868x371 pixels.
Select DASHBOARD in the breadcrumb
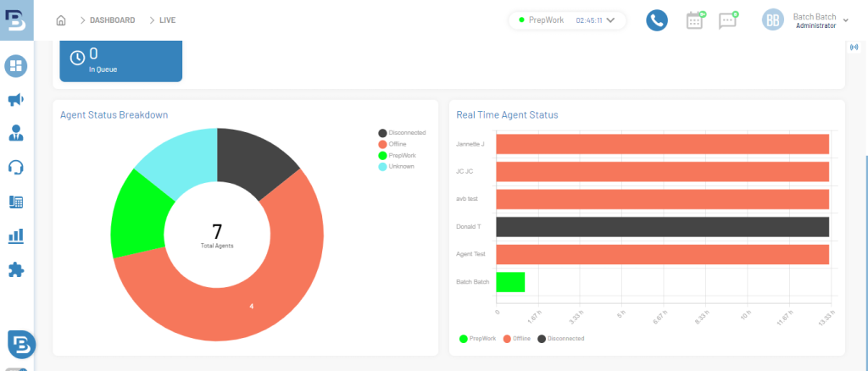coord(113,20)
